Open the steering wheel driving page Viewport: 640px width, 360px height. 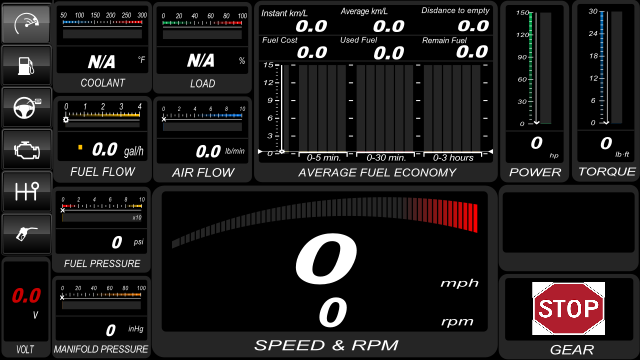[27, 108]
